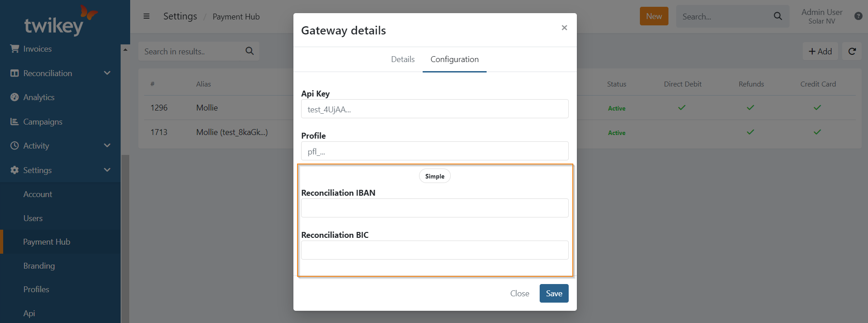
Task: Close the Gateway details dialog with X
Action: point(564,28)
